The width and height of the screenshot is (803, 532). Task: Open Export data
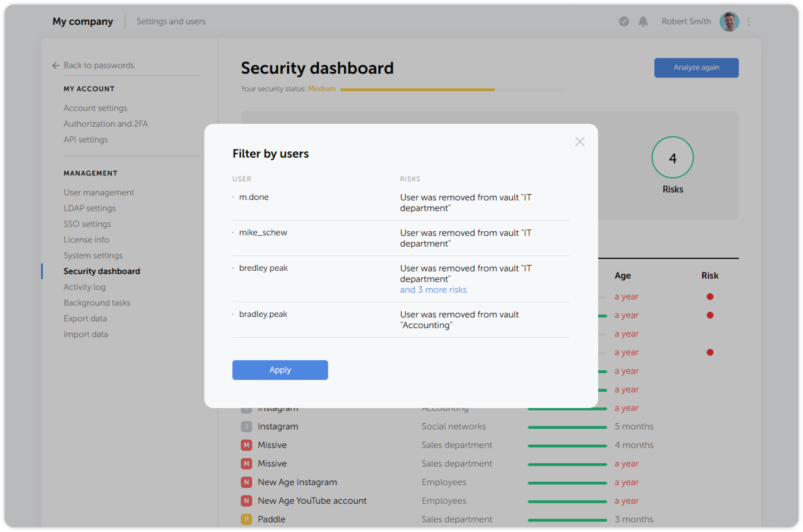tap(85, 319)
